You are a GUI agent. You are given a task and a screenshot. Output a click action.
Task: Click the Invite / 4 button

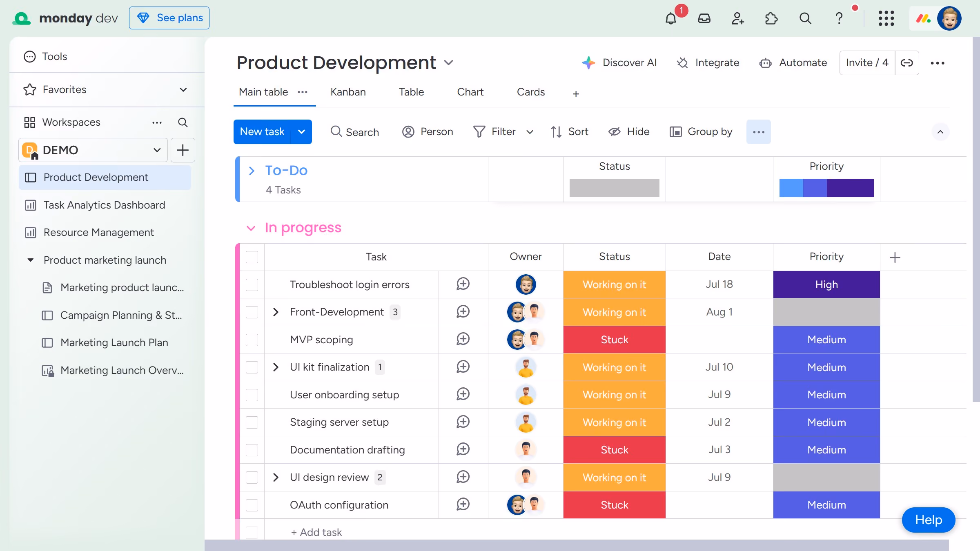pos(867,63)
